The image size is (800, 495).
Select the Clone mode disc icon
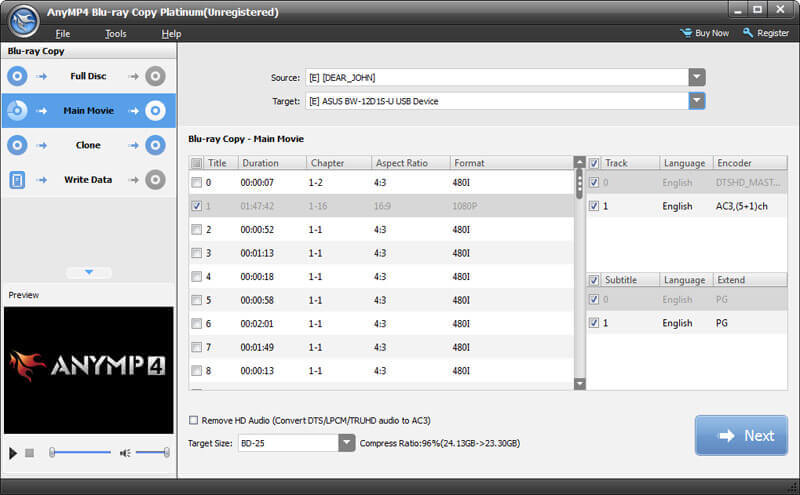tap(18, 145)
